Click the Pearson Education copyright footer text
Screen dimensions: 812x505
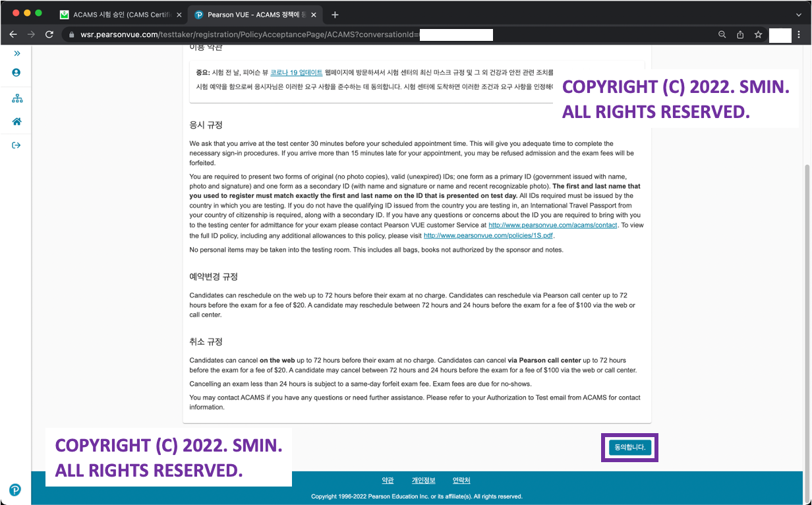417,496
